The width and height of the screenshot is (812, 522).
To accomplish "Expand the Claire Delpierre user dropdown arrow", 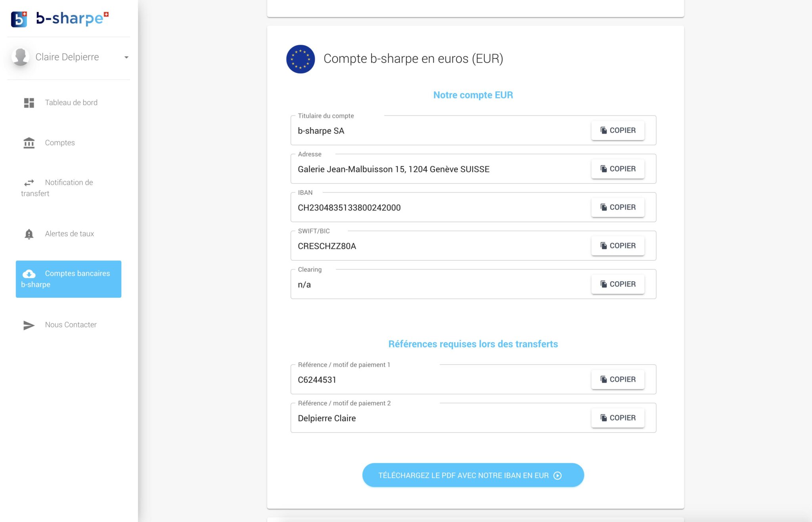I will [x=126, y=57].
